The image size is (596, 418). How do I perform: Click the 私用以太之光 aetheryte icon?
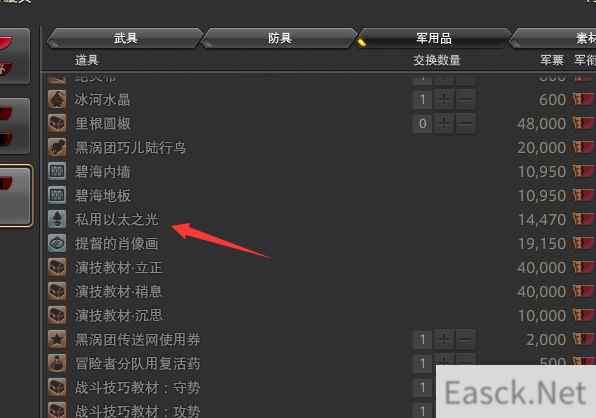coord(57,220)
